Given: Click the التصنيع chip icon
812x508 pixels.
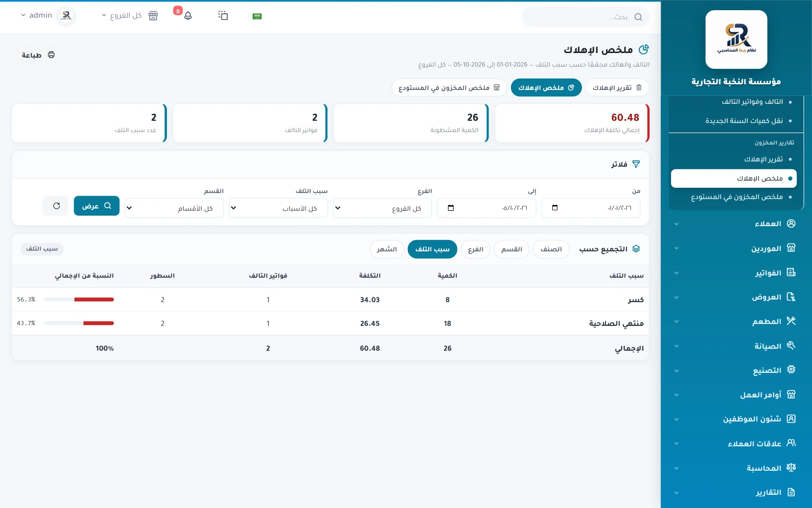Looking at the screenshot, I should click(791, 370).
